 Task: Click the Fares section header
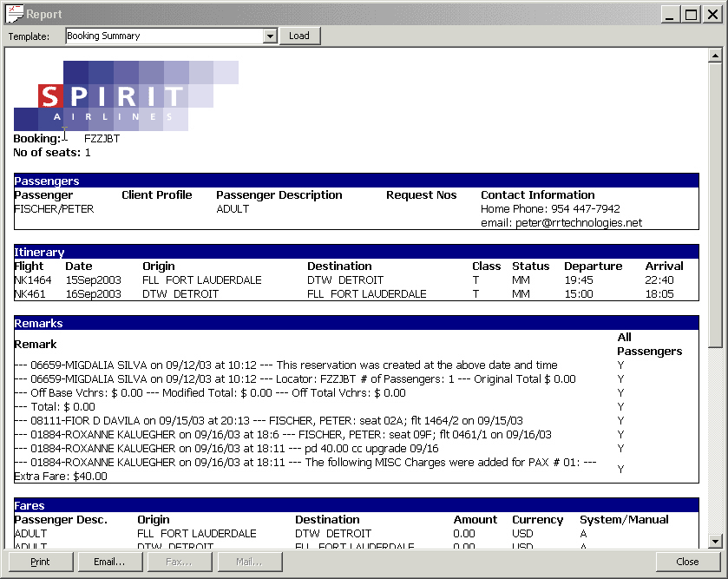pos(356,505)
